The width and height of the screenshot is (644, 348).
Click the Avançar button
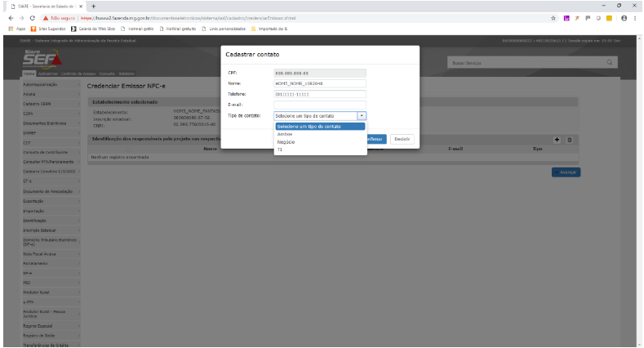566,172
